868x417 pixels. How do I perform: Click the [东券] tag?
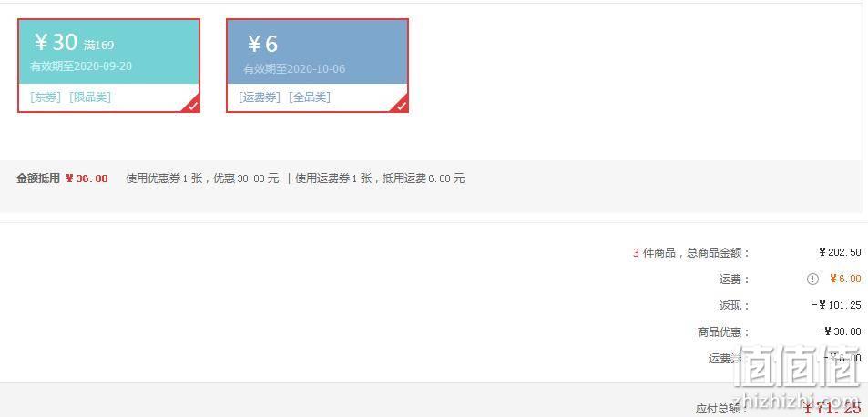click(x=46, y=97)
